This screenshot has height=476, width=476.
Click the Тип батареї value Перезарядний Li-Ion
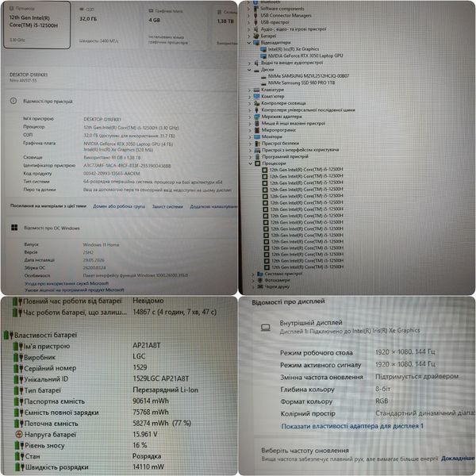[x=166, y=390]
